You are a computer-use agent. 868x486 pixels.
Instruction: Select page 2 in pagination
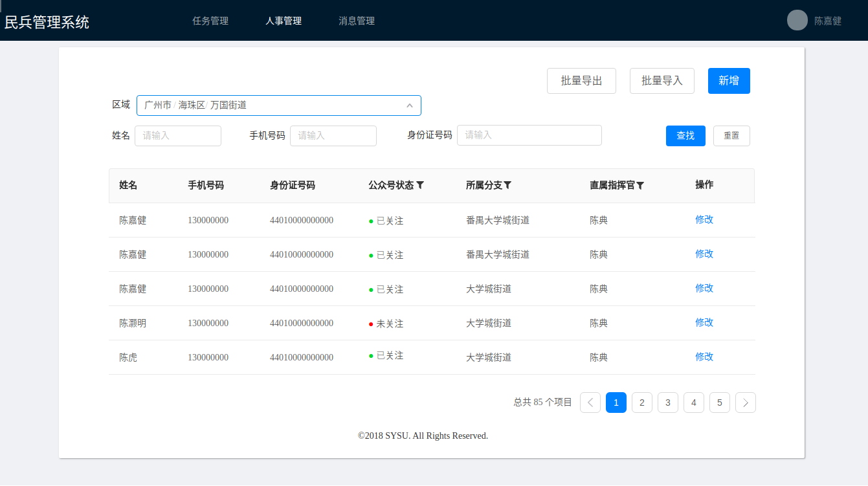642,403
